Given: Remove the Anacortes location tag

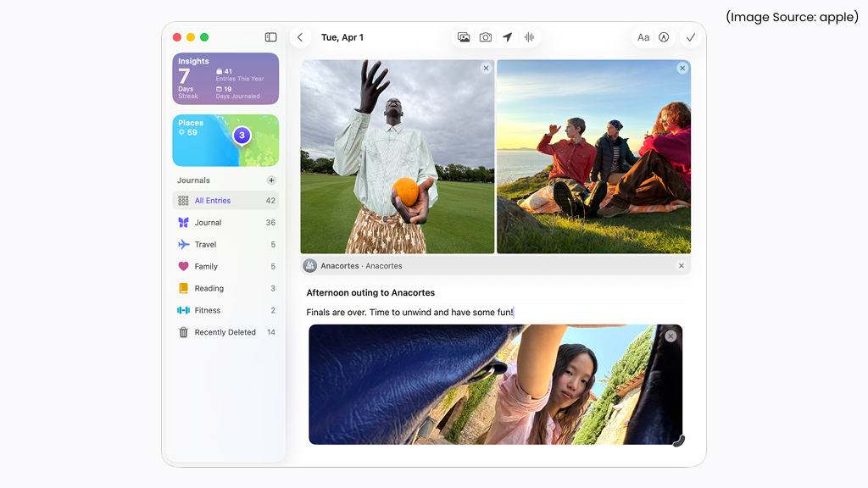Looking at the screenshot, I should click(681, 265).
